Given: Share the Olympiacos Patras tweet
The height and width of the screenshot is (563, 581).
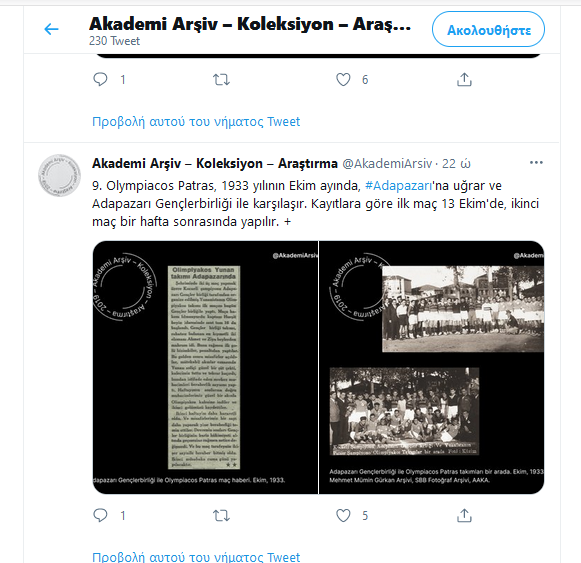Looking at the screenshot, I should pyautogui.click(x=464, y=516).
